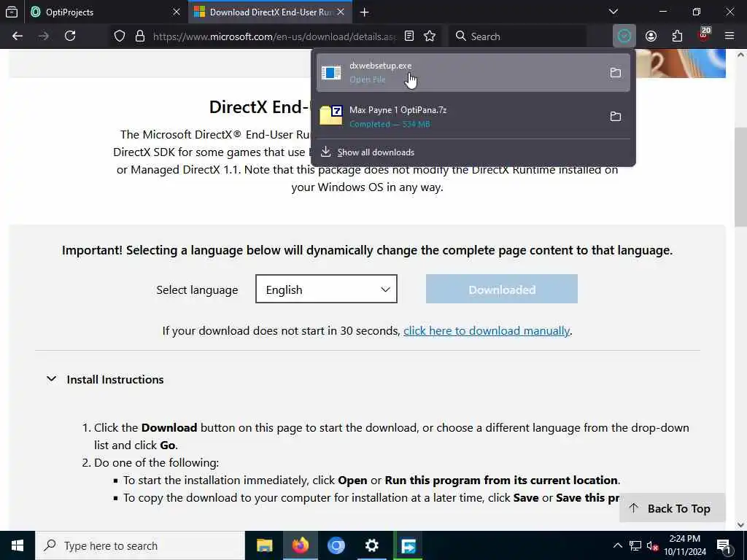747x560 pixels.
Task: Open the extension icon with badge 20
Action: pos(704,35)
